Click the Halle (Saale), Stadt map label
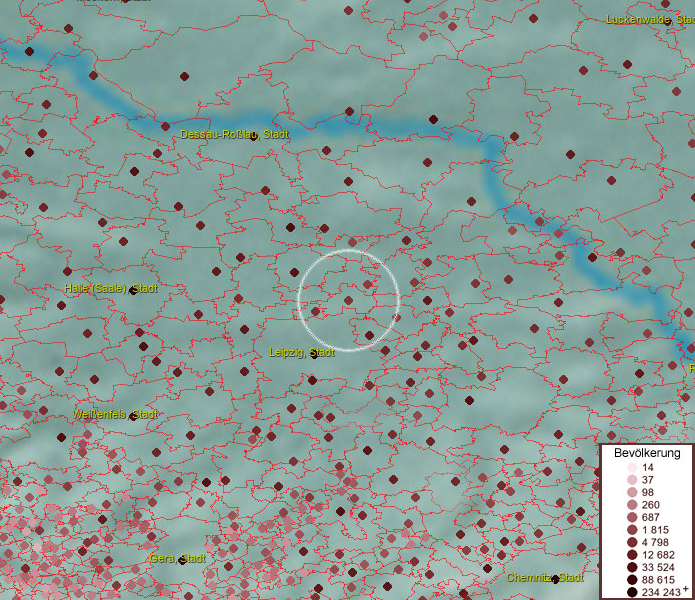The image size is (695, 600). 111,288
